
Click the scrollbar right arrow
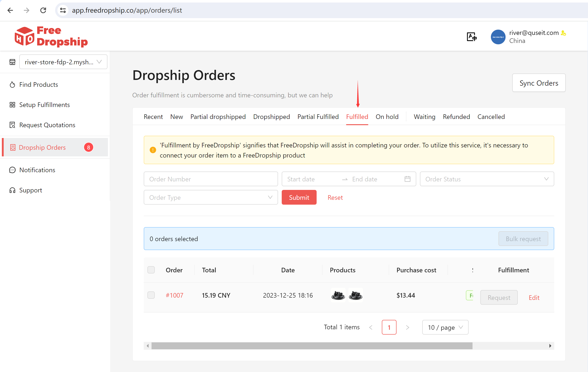550,346
